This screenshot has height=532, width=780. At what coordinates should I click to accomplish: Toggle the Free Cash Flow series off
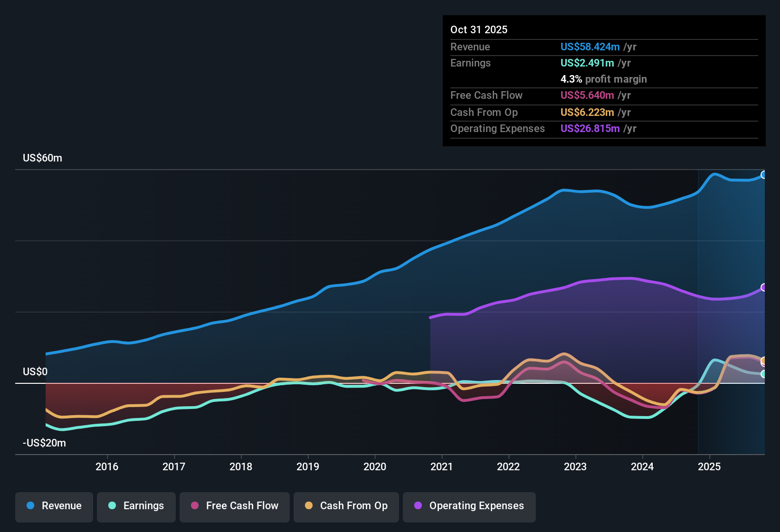point(234,506)
